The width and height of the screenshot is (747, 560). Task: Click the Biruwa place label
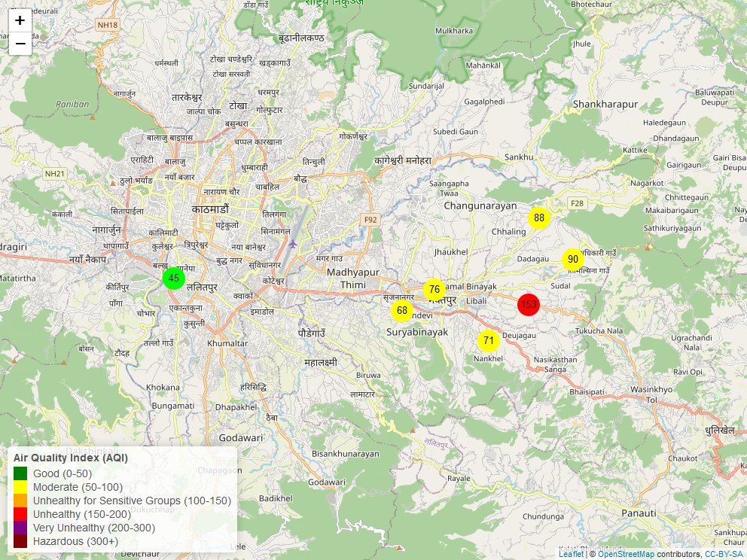368,376
